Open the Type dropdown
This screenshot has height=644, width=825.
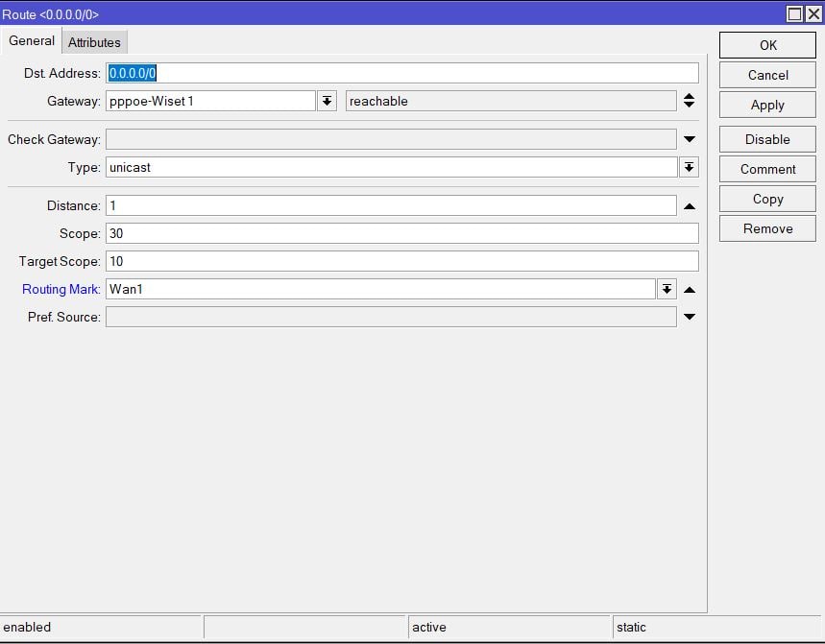point(689,167)
